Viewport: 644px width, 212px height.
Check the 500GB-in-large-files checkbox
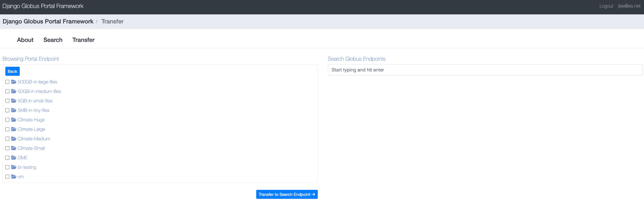tap(7, 82)
